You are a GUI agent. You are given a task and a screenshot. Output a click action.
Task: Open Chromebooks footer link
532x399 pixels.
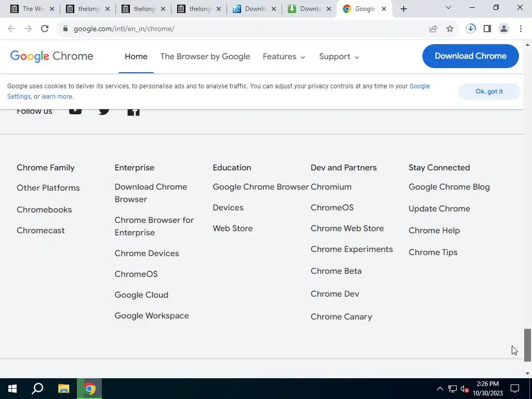pos(44,210)
